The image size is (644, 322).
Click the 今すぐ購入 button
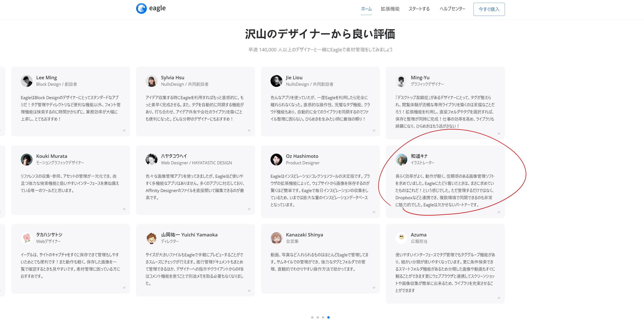pyautogui.click(x=489, y=9)
